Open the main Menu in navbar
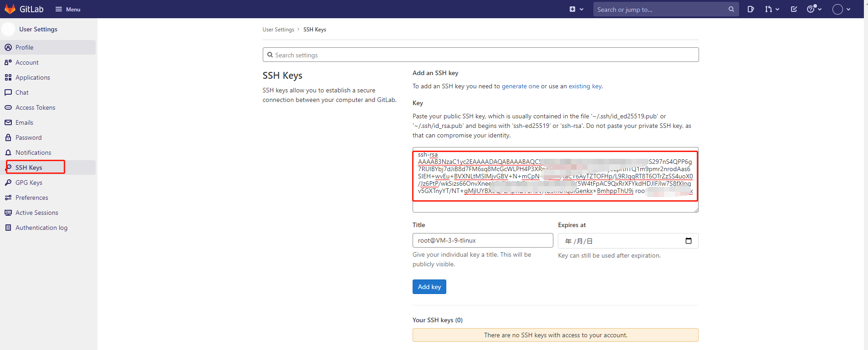This screenshot has height=350, width=868. click(68, 9)
